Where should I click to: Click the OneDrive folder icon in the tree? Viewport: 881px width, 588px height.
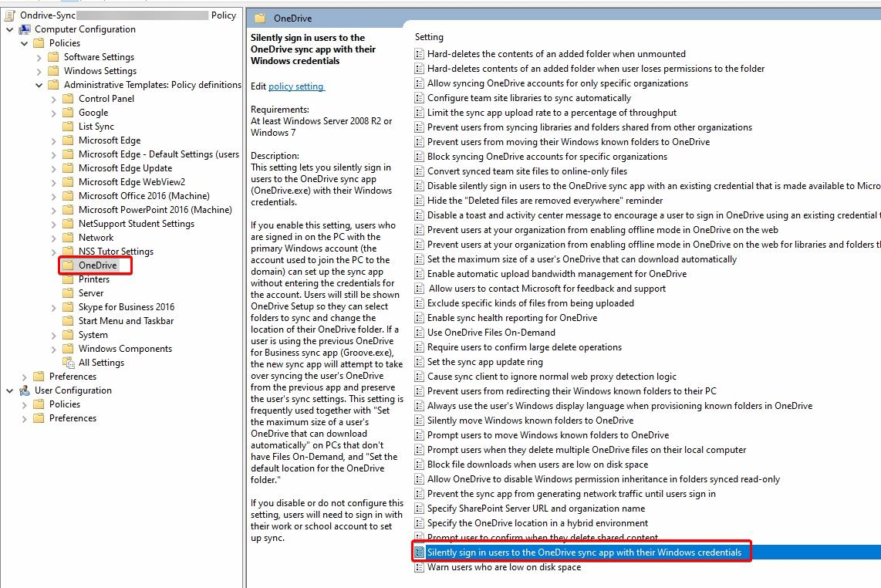coord(68,265)
